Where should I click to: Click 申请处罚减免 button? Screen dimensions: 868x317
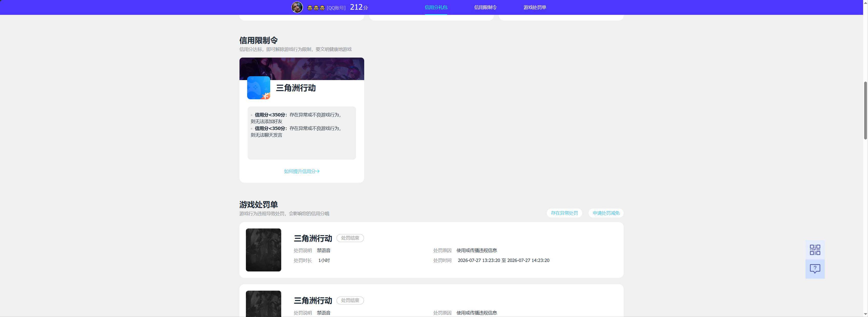coord(606,213)
